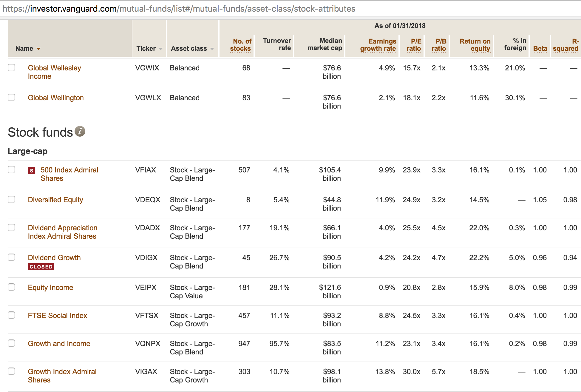This screenshot has height=392, width=581.
Task: Click the red S badge beside 500 Index Admiral Shares
Action: 32,171
